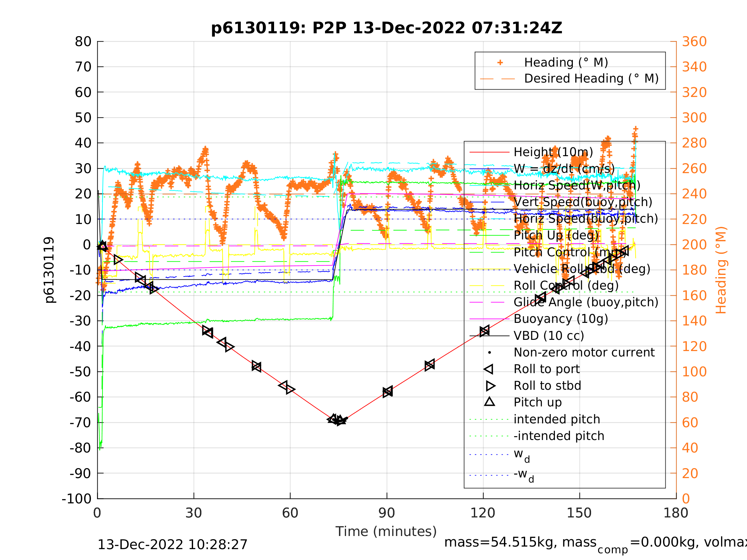Click the 'Roll to port' legend label
Viewport: 747px width, 560px height.
tap(547, 369)
